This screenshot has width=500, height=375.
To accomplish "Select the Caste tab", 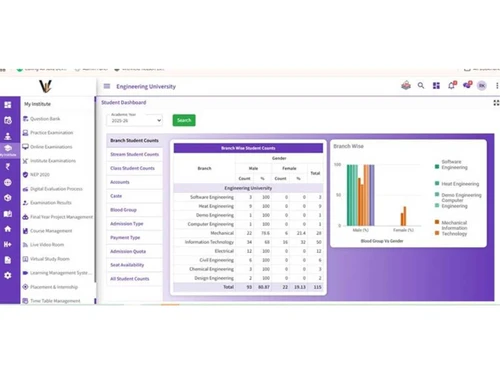I will pos(134,196).
